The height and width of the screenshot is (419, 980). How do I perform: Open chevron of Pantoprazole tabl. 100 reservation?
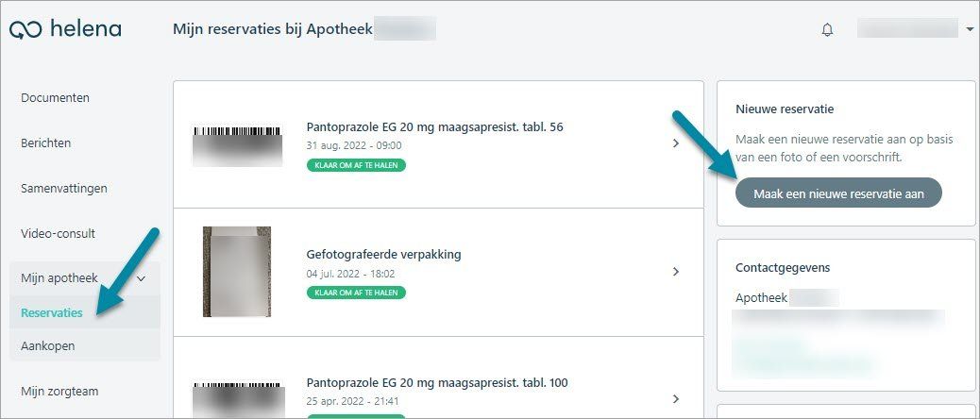point(676,399)
